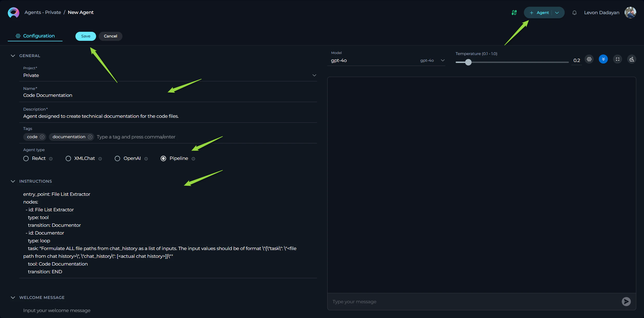Choose the OpenAI agent type
This screenshot has height=318, width=644.
117,158
